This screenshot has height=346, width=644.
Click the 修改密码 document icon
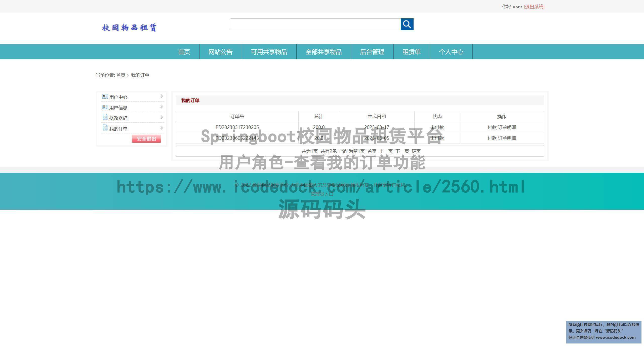105,117
